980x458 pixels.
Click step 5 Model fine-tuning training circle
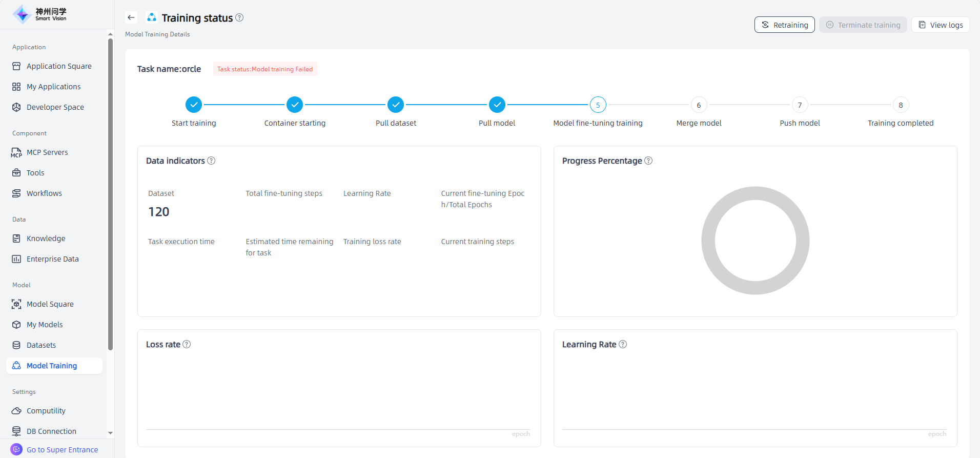tap(598, 105)
